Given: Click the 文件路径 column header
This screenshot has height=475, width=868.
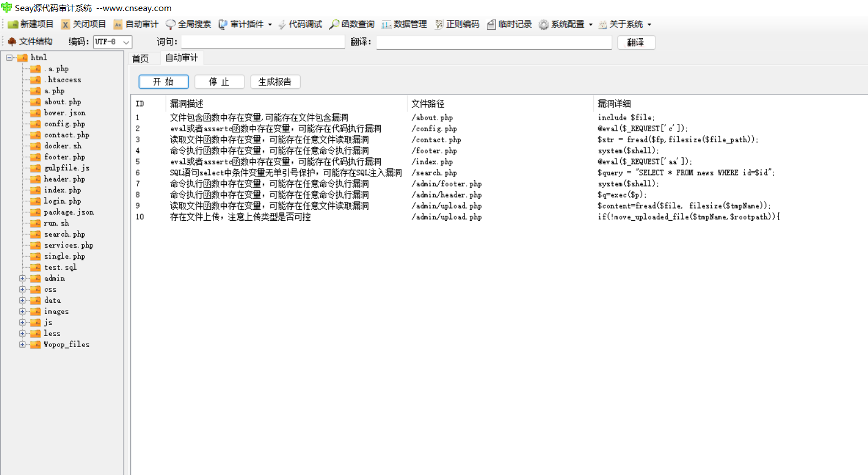Looking at the screenshot, I should (500, 104).
